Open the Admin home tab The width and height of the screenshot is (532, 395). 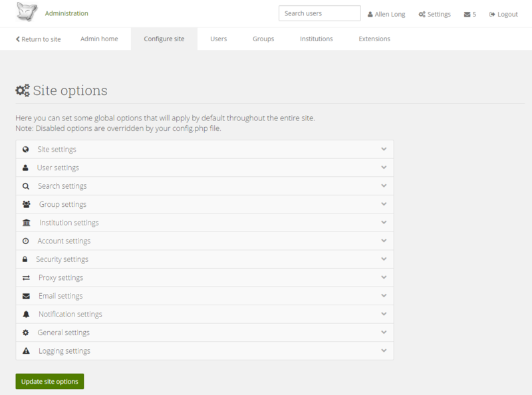click(99, 39)
